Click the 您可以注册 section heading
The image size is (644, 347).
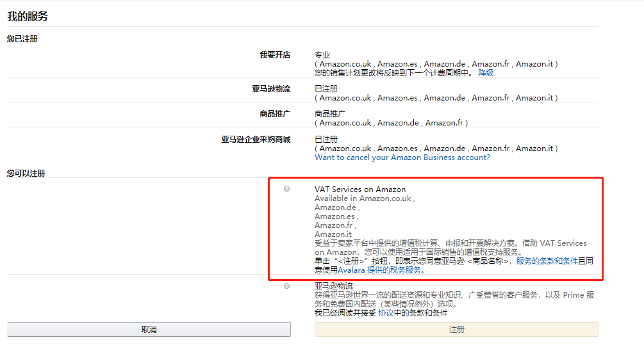(26, 173)
